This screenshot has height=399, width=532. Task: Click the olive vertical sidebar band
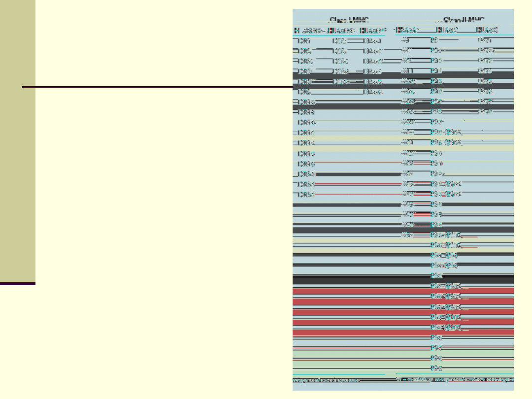tap(18, 138)
